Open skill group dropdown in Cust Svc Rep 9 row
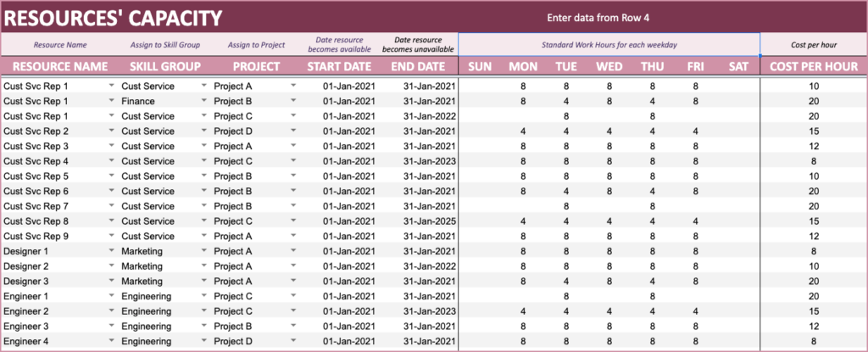868x352 pixels. point(205,236)
